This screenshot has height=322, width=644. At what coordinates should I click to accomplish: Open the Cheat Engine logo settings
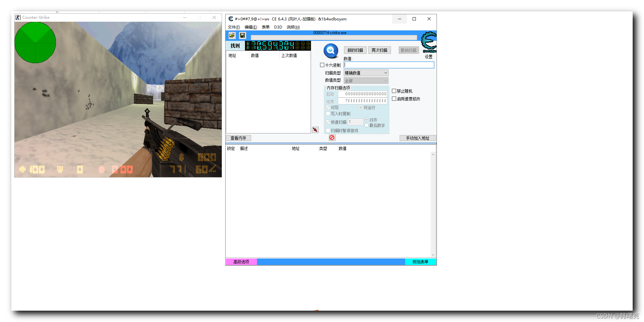point(429,42)
